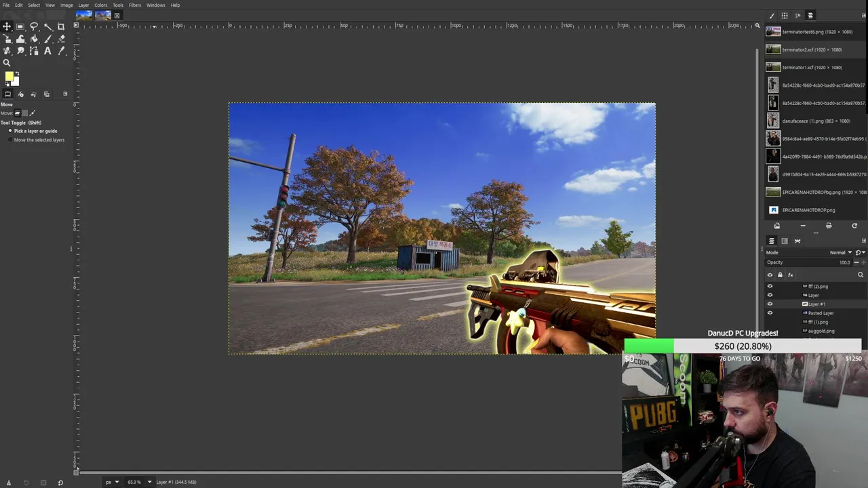Set move target to layer icon
868x488 pixels.
(18, 113)
